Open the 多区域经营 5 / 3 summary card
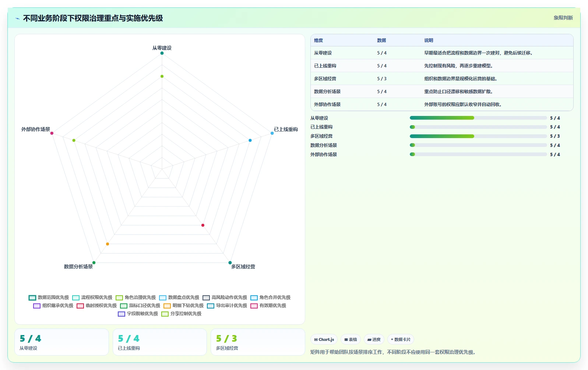The width and height of the screenshot is (588, 370). point(258,342)
